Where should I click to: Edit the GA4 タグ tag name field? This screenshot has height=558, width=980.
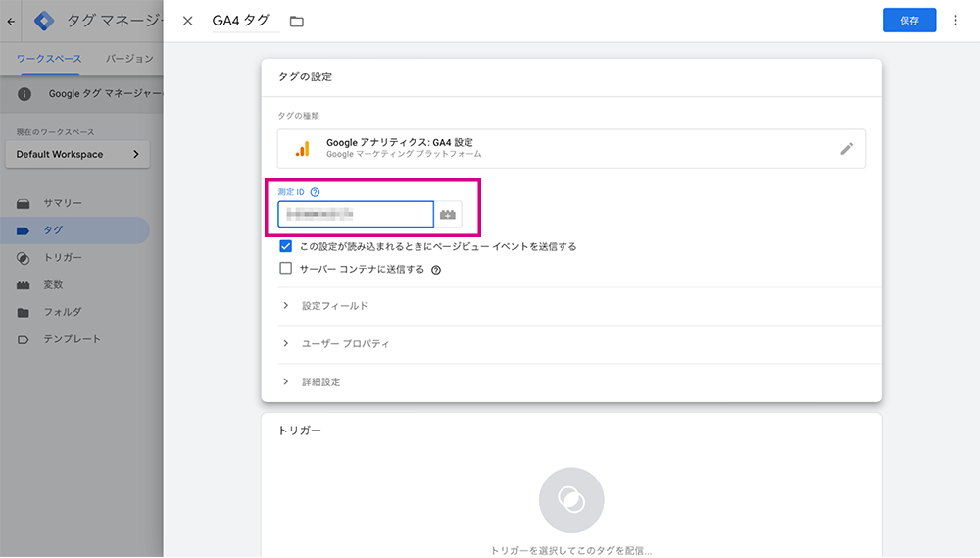point(246,21)
